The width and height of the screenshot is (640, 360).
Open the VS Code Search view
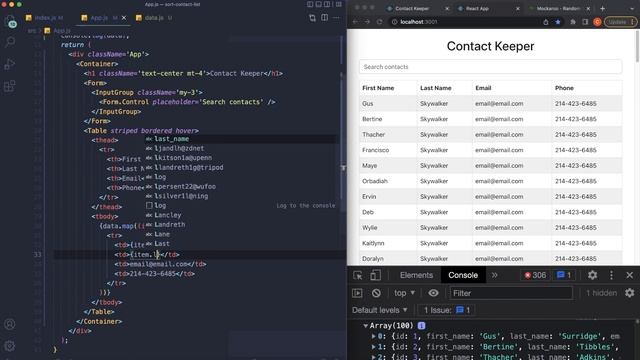click(10, 42)
